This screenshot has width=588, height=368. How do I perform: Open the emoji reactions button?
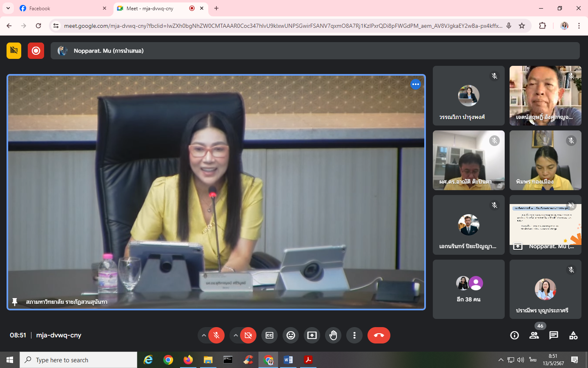tap(291, 335)
